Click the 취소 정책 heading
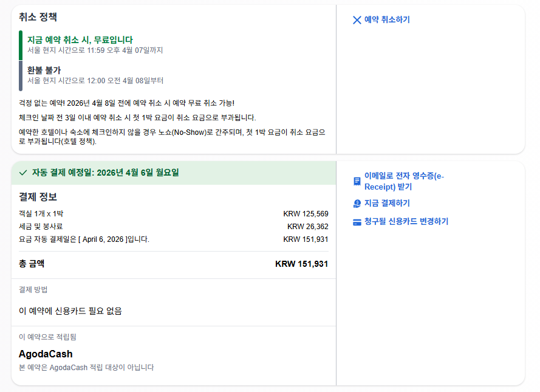 coord(38,18)
